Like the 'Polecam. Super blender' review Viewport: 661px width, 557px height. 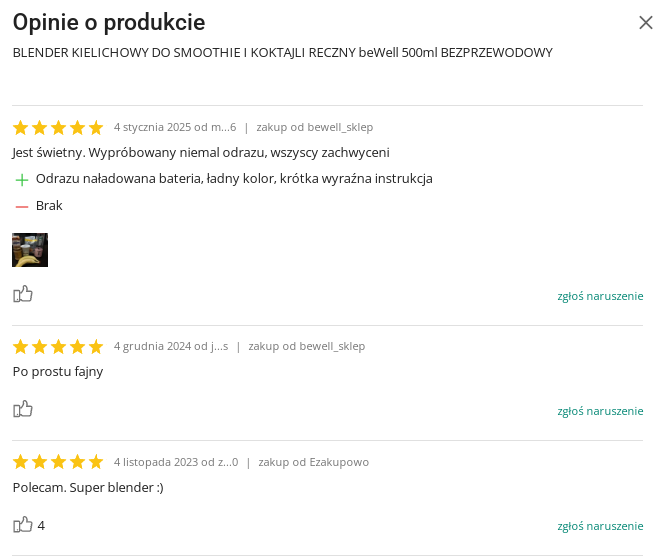pyautogui.click(x=23, y=524)
